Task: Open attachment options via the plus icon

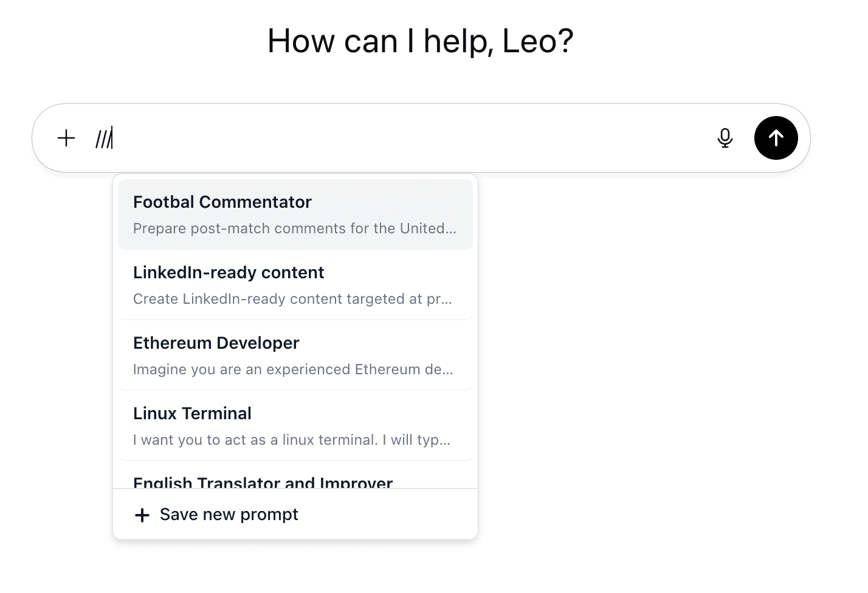Action: tap(66, 138)
